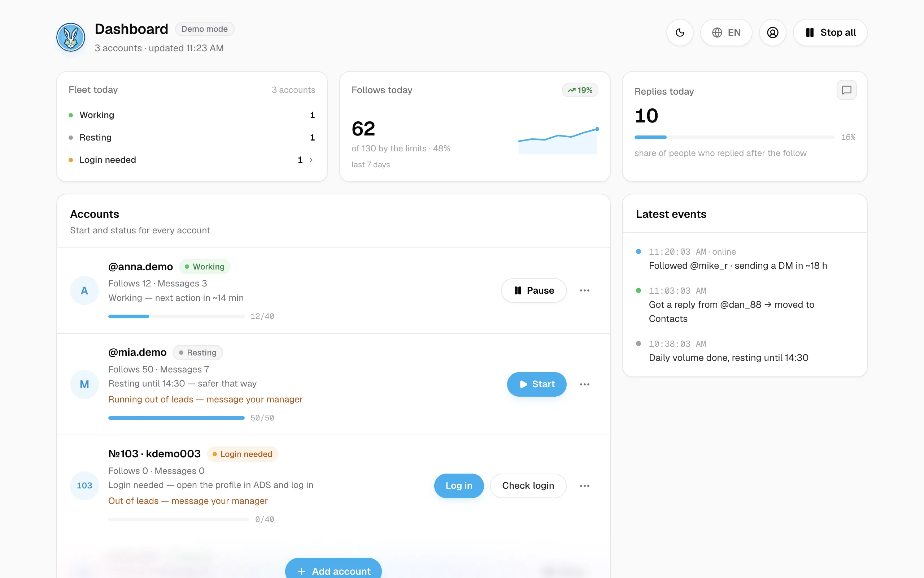Viewport: 924px width, 578px height.
Task: Click Running out of leads warning
Action: click(x=205, y=400)
